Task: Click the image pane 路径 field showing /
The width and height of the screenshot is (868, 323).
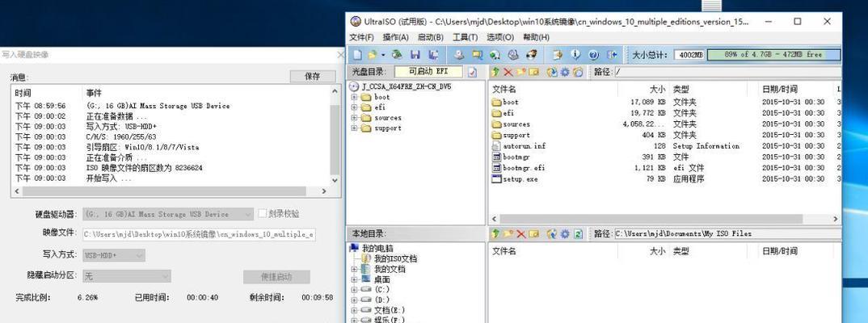Action: (x=727, y=72)
